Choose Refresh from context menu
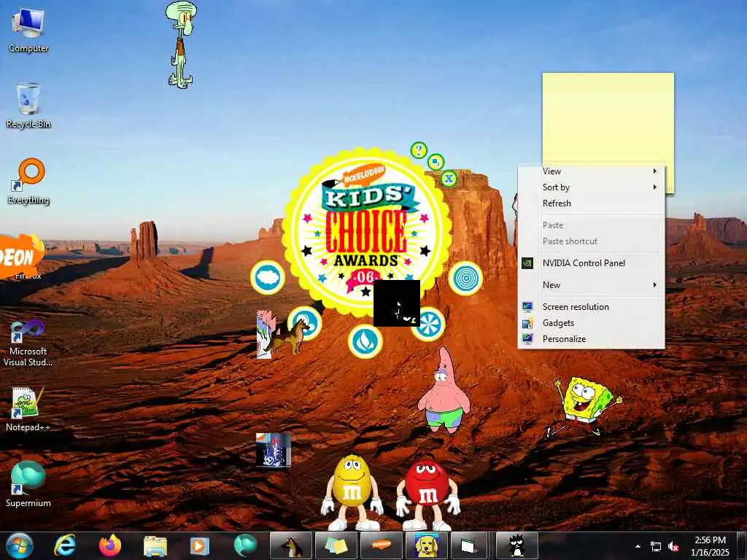This screenshot has width=747, height=560. (x=591, y=203)
